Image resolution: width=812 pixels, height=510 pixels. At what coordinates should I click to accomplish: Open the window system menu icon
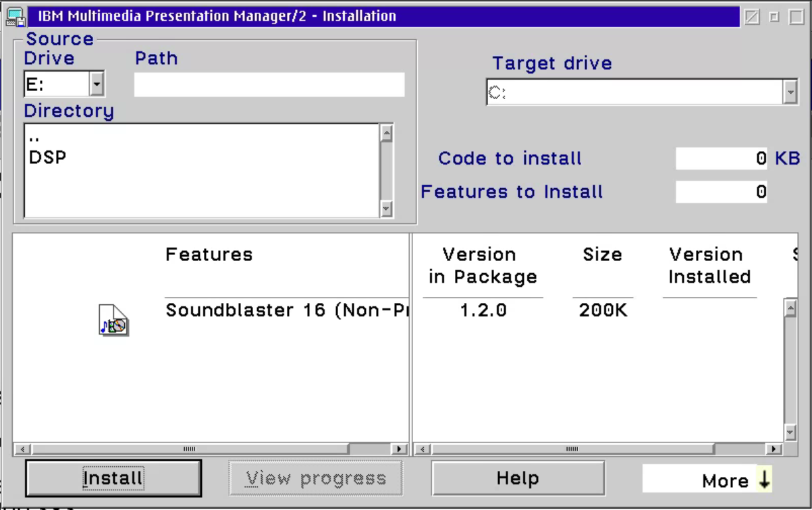pos(16,16)
